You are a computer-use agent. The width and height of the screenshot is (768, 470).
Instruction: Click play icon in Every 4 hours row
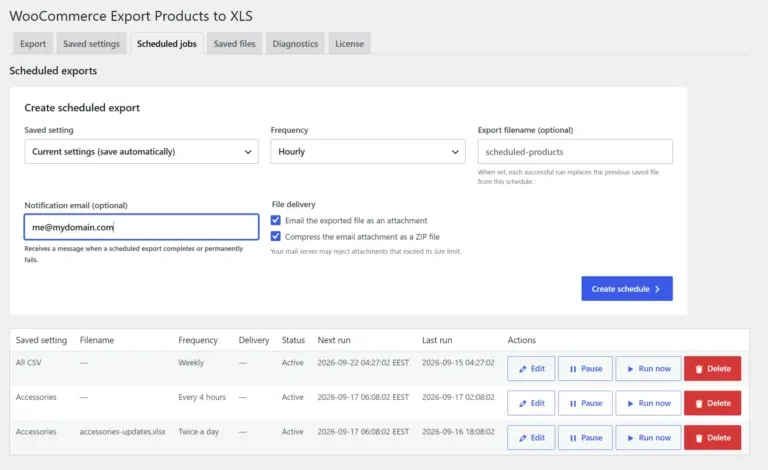(x=630, y=403)
